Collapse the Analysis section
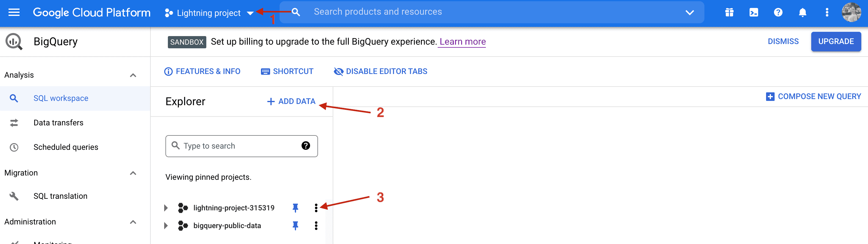 [133, 75]
